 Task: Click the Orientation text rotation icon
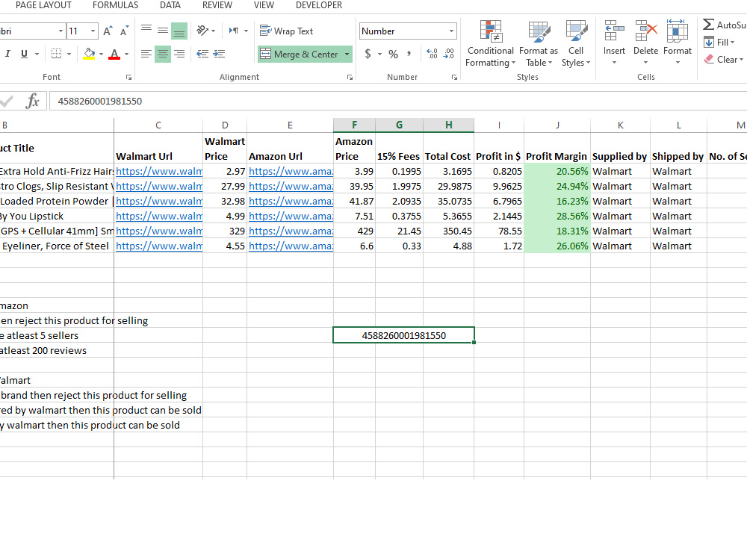coord(203,31)
